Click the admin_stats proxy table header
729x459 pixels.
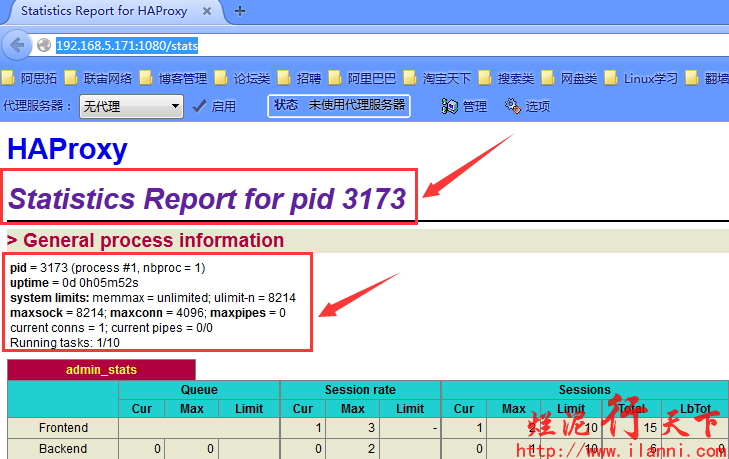[101, 370]
